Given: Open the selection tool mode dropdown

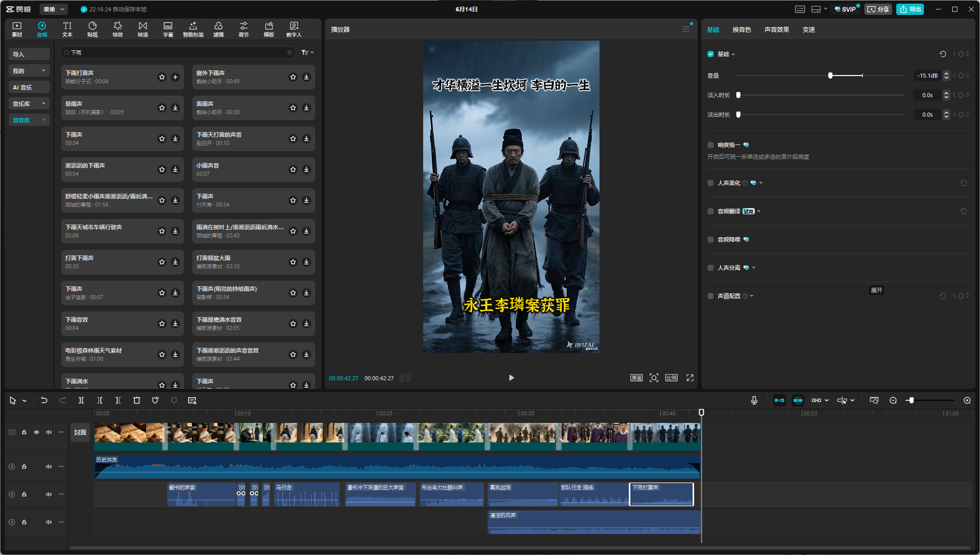Looking at the screenshot, I should [24, 401].
